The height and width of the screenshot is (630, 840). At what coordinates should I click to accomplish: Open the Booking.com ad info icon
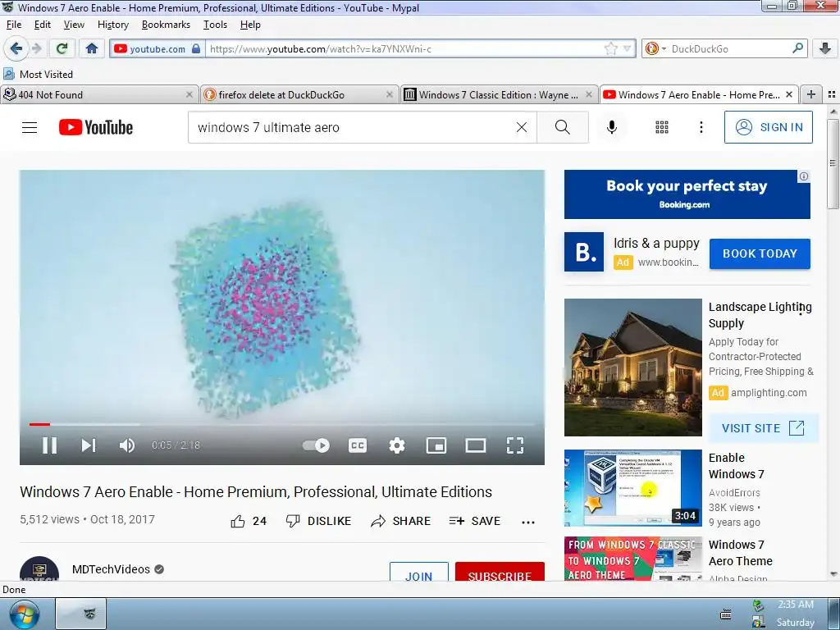click(x=804, y=177)
